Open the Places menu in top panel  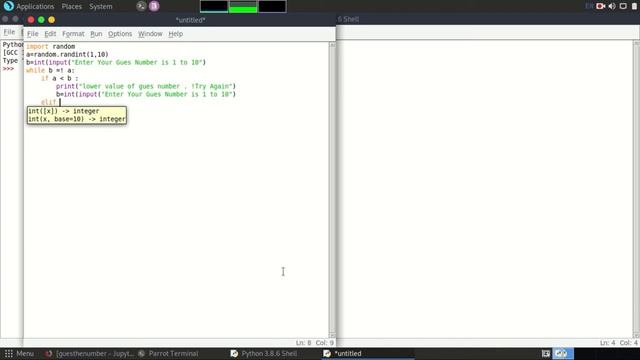pyautogui.click(x=71, y=7)
